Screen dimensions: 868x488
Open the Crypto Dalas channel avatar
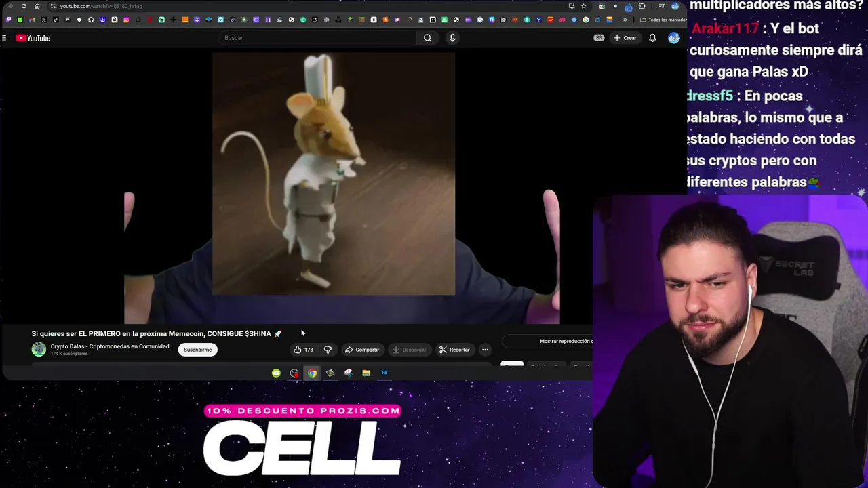pos(39,349)
